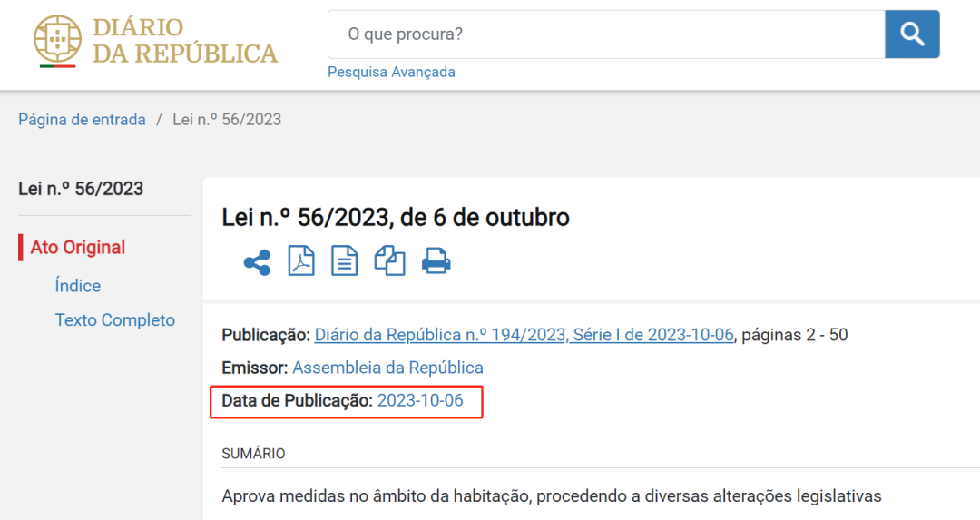Click the 'páginas 2 - 50' text
Screen dimensions: 980x520
pyautogui.click(x=794, y=335)
